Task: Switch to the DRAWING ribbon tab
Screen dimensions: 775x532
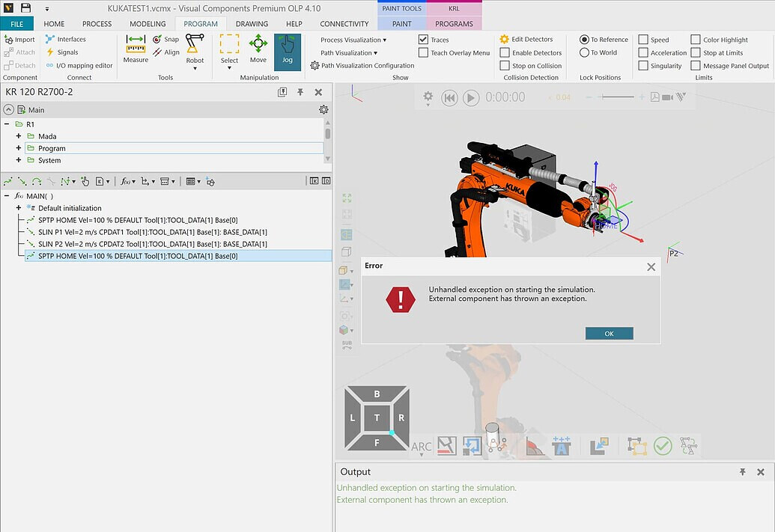Action: tap(252, 23)
